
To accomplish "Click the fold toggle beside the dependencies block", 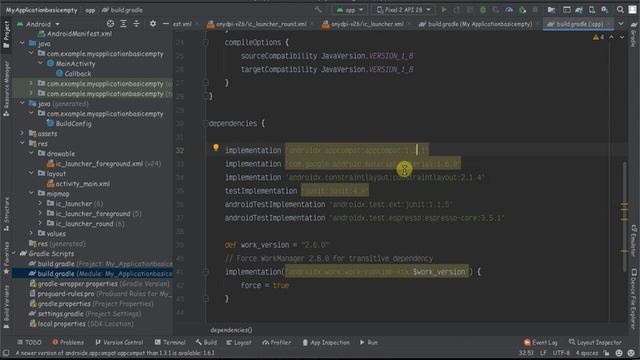I will coord(206,123).
